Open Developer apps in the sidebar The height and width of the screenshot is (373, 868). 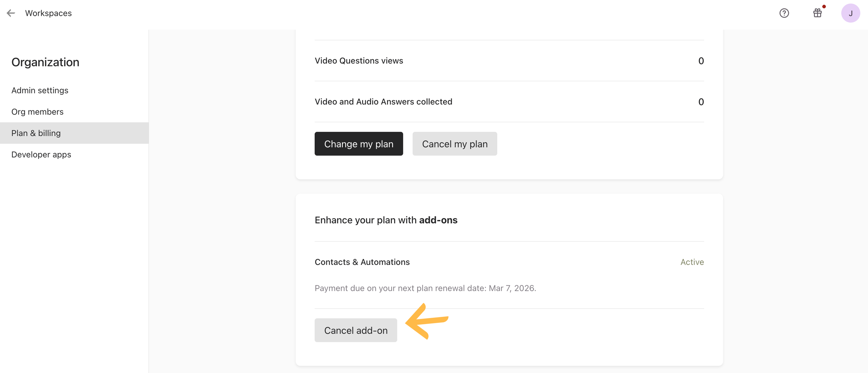point(41,154)
